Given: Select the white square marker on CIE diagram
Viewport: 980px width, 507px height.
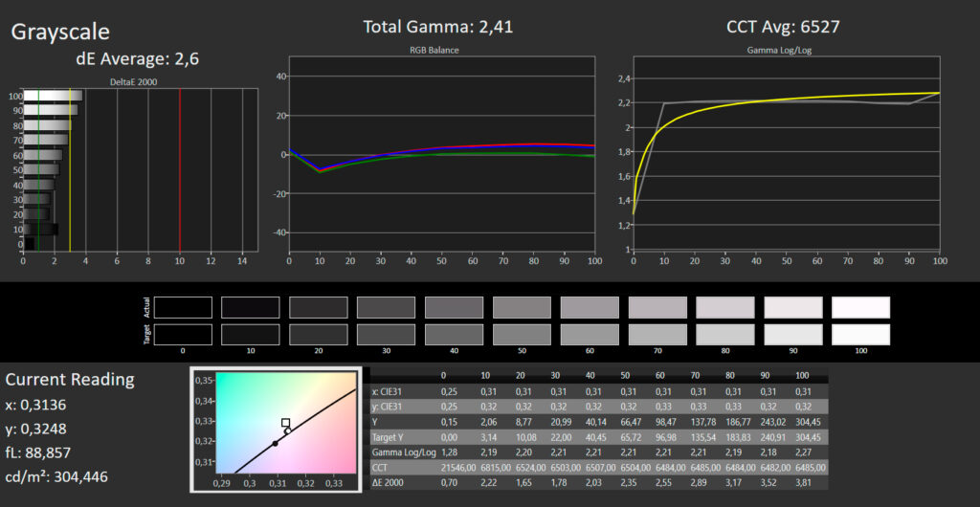Looking at the screenshot, I should pos(285,423).
